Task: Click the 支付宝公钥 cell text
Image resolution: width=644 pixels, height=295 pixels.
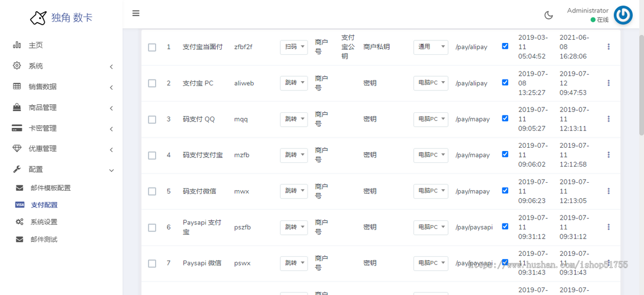Action: click(x=348, y=47)
